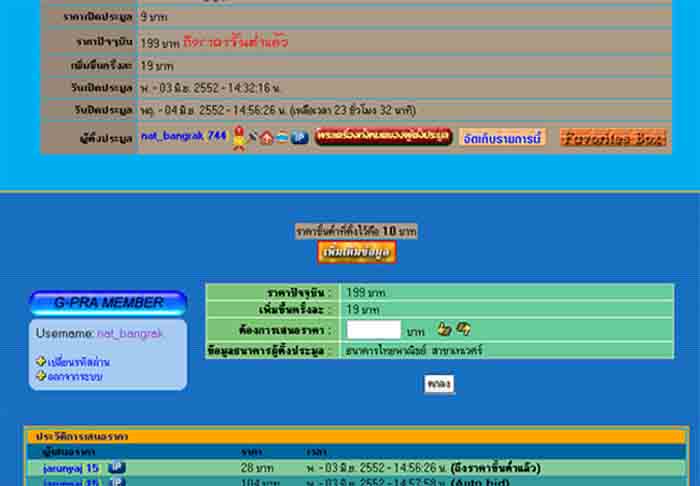
Task: Click the bid price input field
Action: [x=373, y=330]
